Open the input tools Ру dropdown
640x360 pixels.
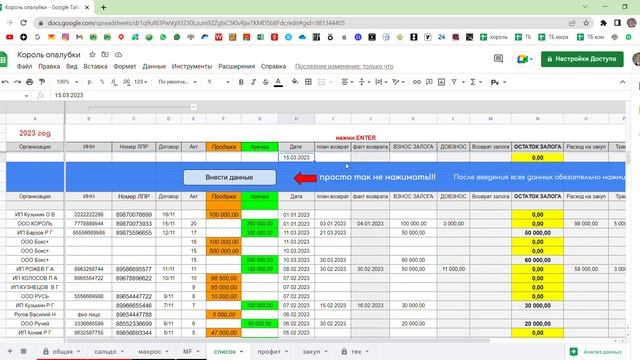pos(498,82)
